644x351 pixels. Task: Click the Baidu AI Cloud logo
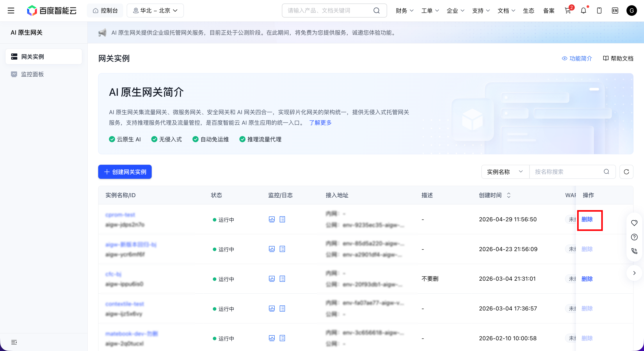[52, 11]
